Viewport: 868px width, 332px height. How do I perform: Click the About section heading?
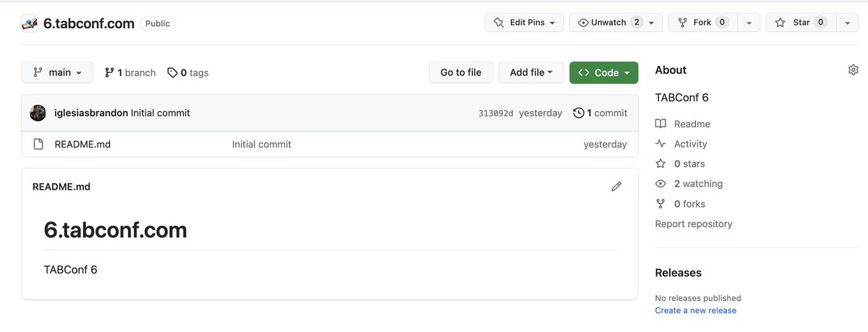tap(671, 70)
